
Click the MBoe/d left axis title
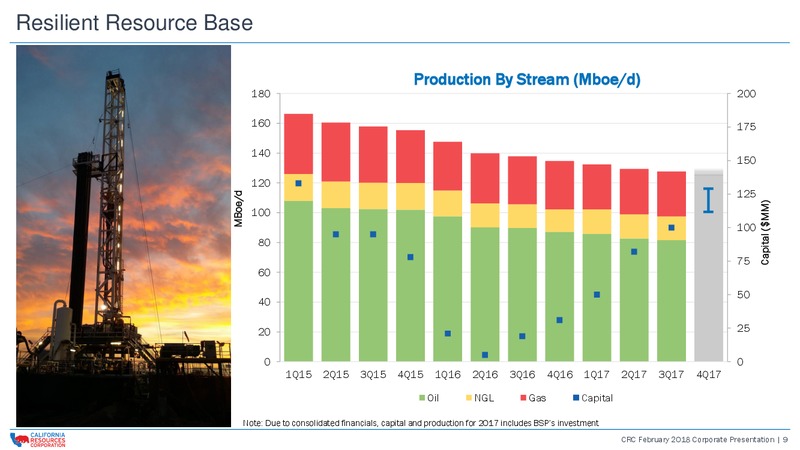(x=238, y=209)
